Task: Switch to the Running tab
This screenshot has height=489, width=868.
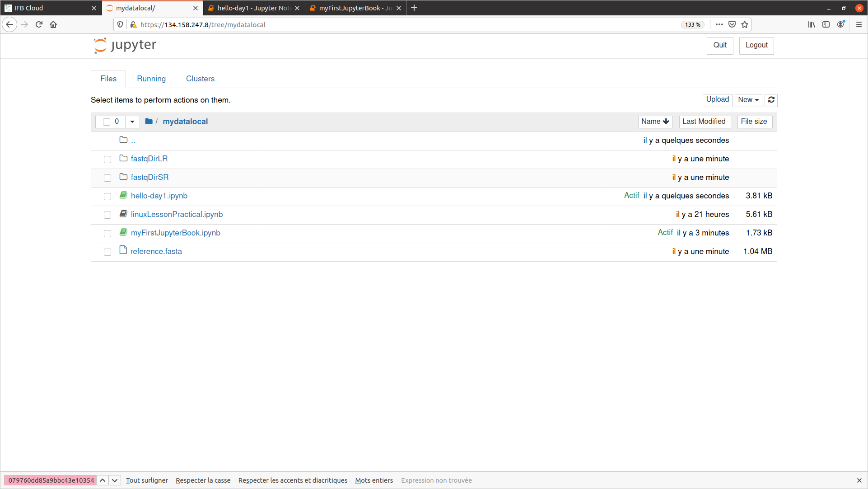Action: (x=151, y=79)
